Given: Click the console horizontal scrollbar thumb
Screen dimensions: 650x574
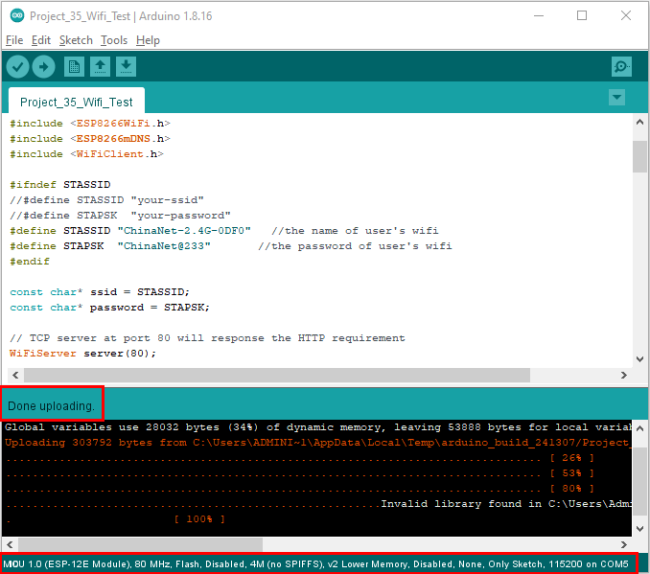Looking at the screenshot, I should click(140, 544).
